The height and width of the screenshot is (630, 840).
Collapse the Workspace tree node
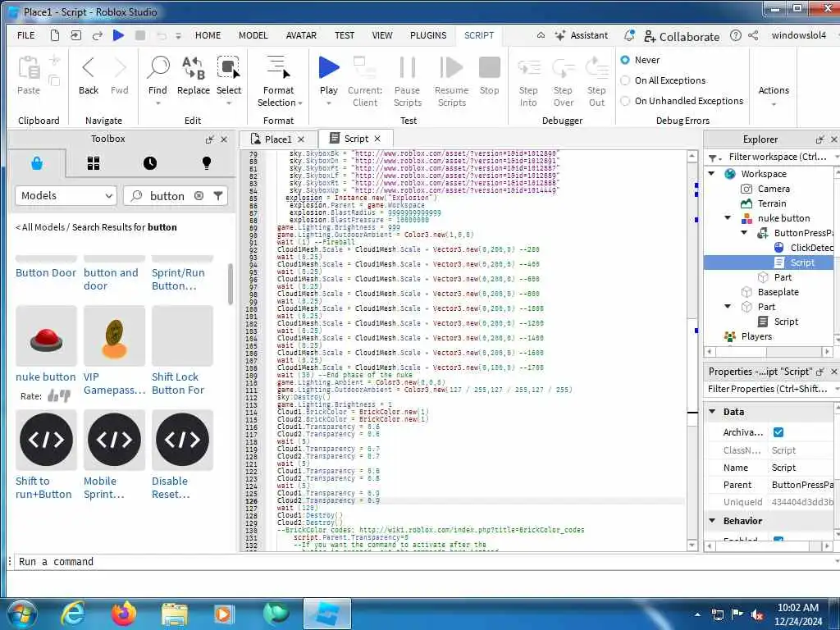712,174
